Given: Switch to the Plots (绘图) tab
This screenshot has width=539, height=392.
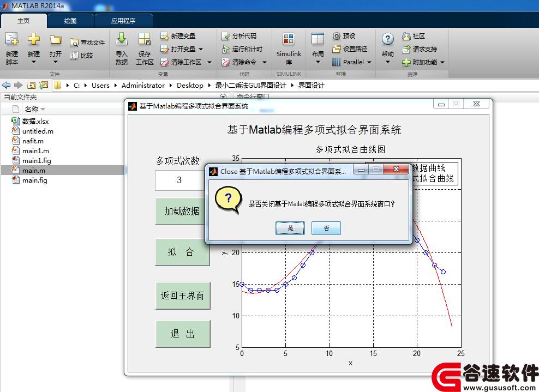Looking at the screenshot, I should (x=70, y=21).
